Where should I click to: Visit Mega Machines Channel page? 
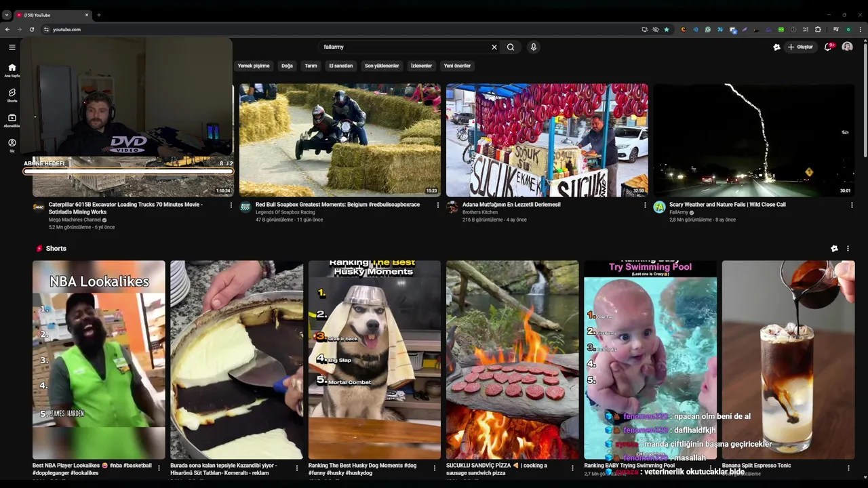(x=75, y=220)
